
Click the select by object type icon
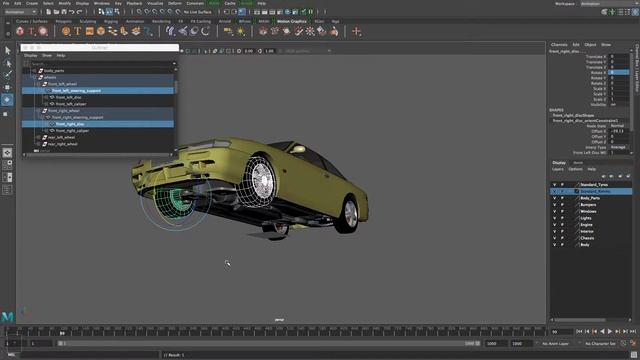point(109,12)
